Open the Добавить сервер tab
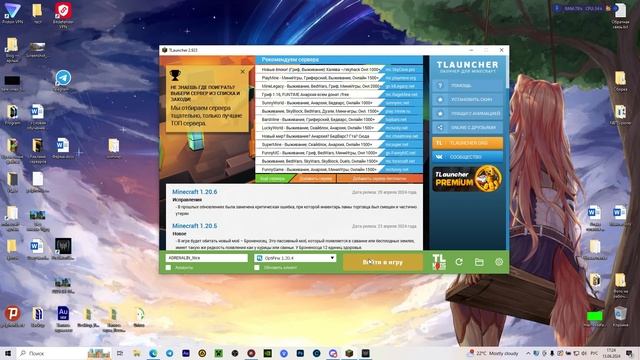Viewport: 640px width, 360px height. point(315,179)
